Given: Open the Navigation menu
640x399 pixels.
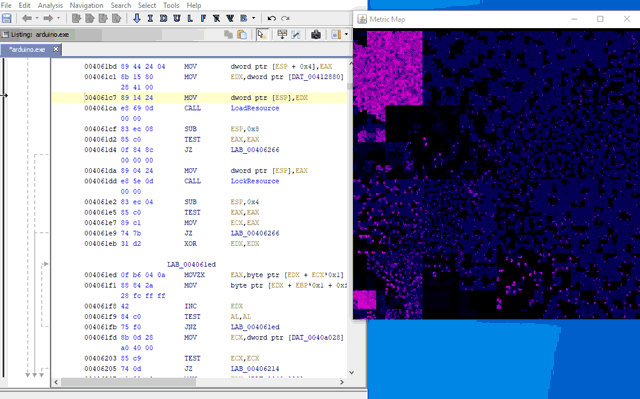Looking at the screenshot, I should click(86, 5).
